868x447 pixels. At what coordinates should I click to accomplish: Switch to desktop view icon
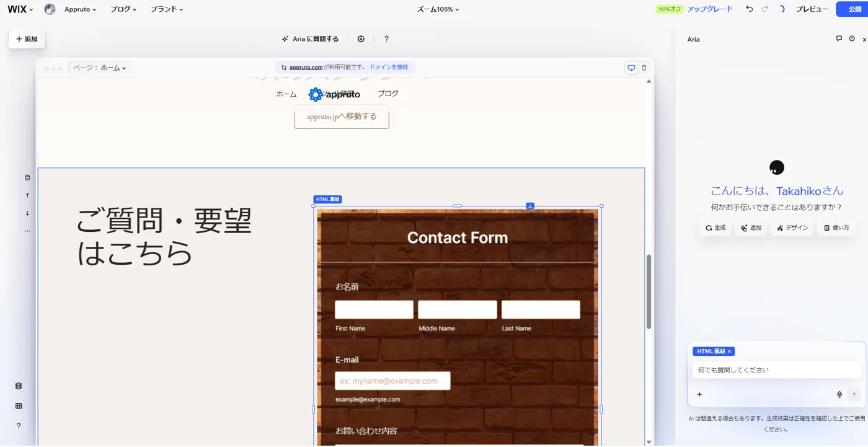tap(631, 68)
